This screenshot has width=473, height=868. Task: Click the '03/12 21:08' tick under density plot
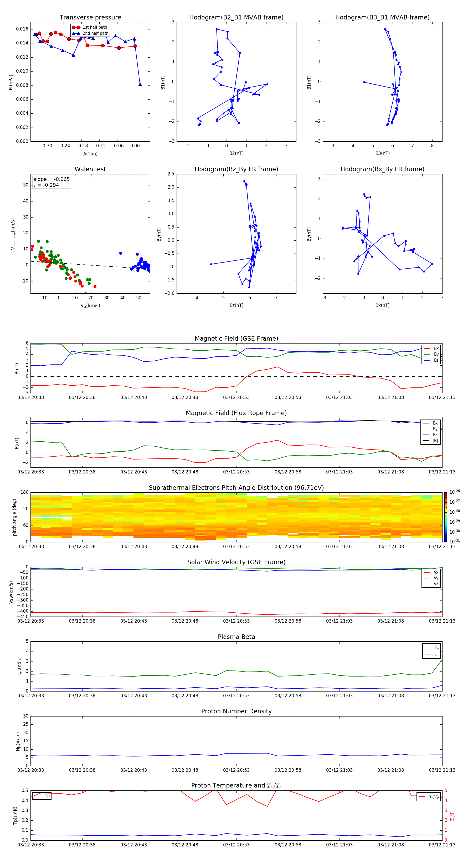point(390,770)
